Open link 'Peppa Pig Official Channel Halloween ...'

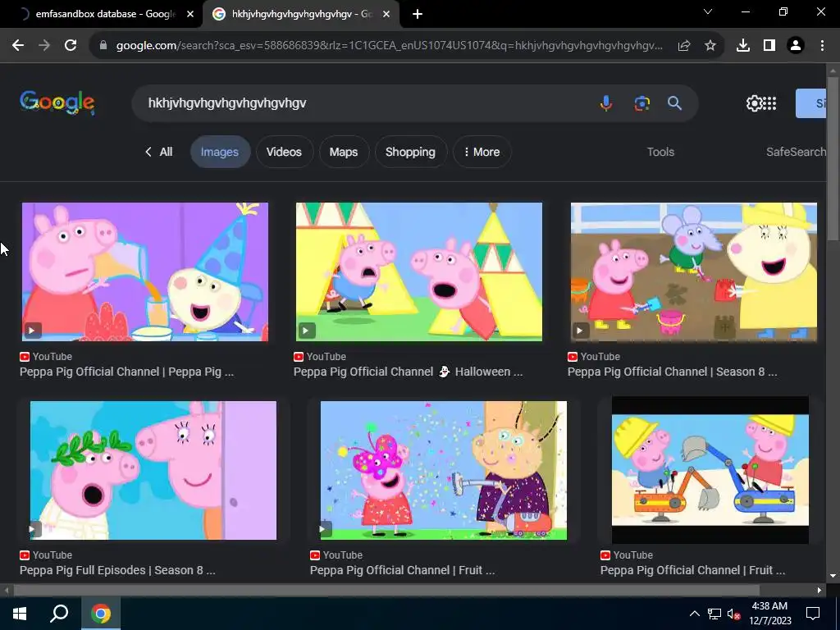point(409,372)
